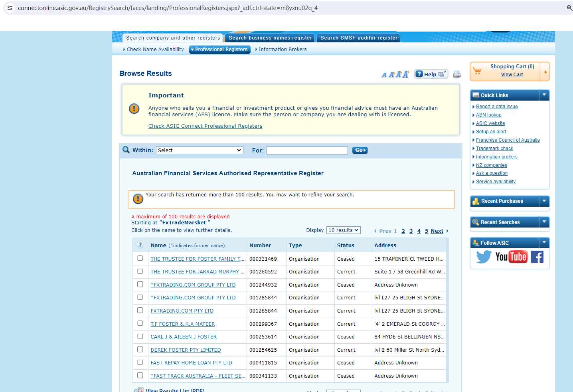Open the Facebook icon in Follow ASIC
The image size is (573, 392).
[537, 257]
